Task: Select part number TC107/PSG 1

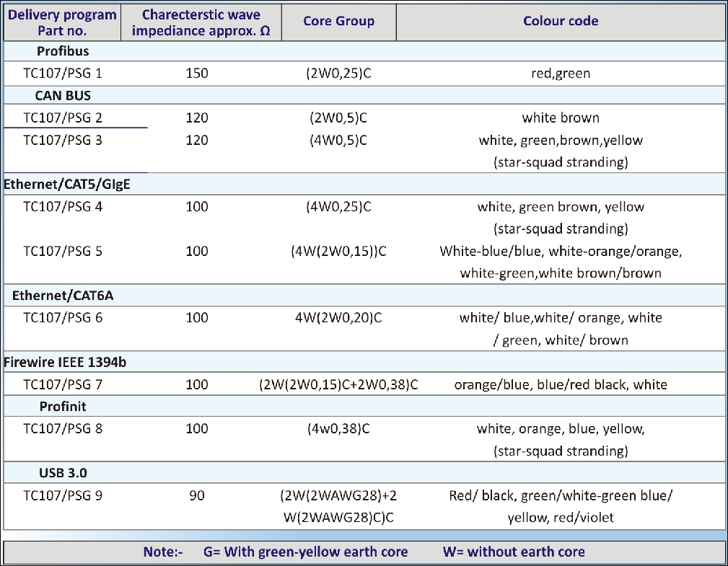Action: coord(63,74)
